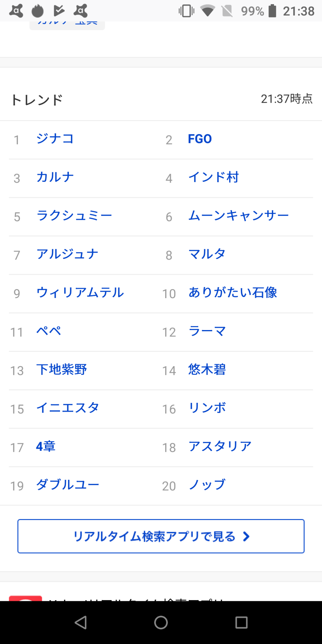The height and width of the screenshot is (644, 322).
Task: Tap the Wi-Fi status icon
Action: [207, 11]
